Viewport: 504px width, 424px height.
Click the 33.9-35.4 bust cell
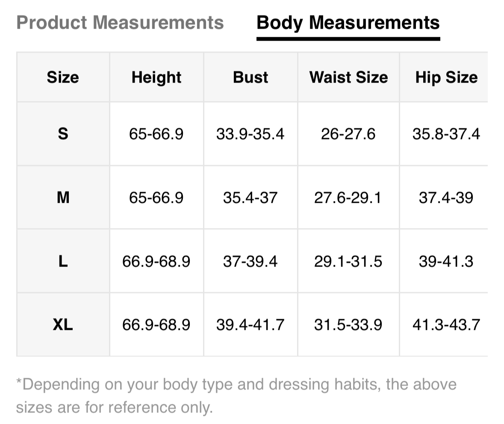click(250, 134)
